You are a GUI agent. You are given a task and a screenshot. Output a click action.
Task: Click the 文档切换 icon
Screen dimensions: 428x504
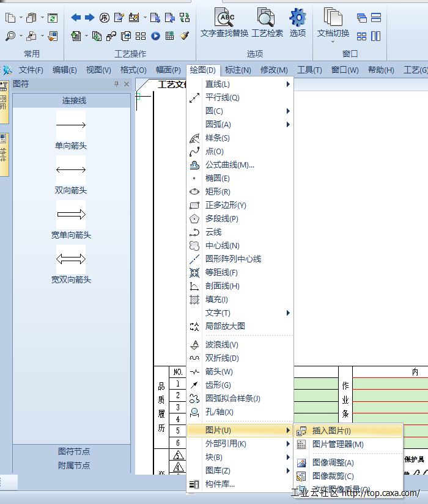333,17
